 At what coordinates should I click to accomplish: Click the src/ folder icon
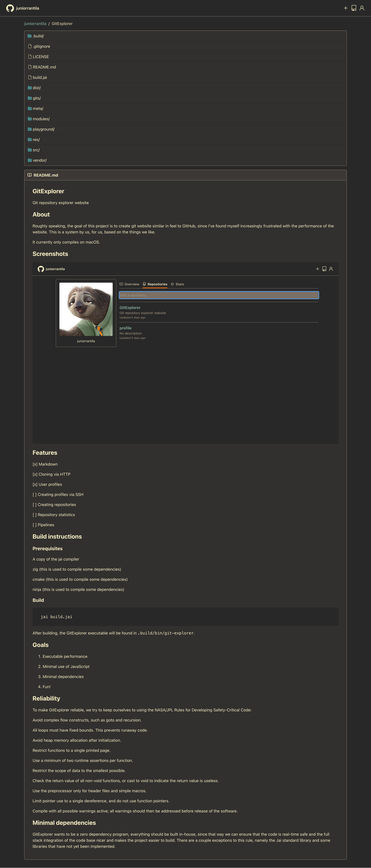(x=30, y=150)
